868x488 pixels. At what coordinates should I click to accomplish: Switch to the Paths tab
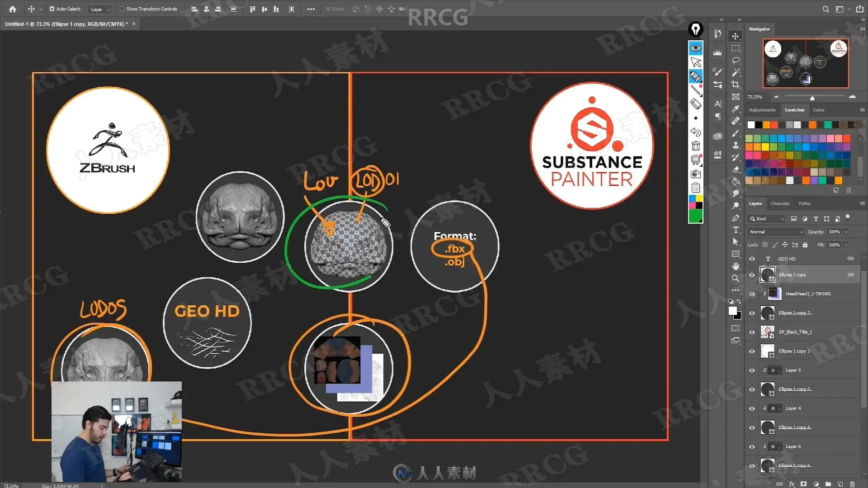(x=804, y=203)
